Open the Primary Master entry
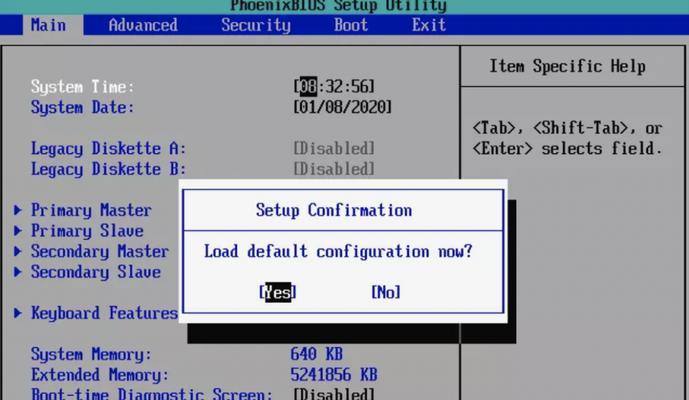Image resolution: width=689 pixels, height=400 pixels. pos(91,210)
